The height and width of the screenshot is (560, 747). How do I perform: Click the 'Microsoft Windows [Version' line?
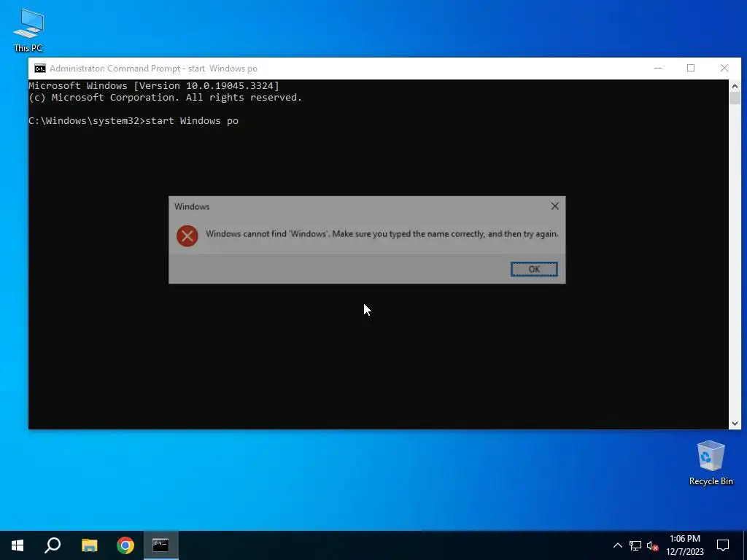154,86
